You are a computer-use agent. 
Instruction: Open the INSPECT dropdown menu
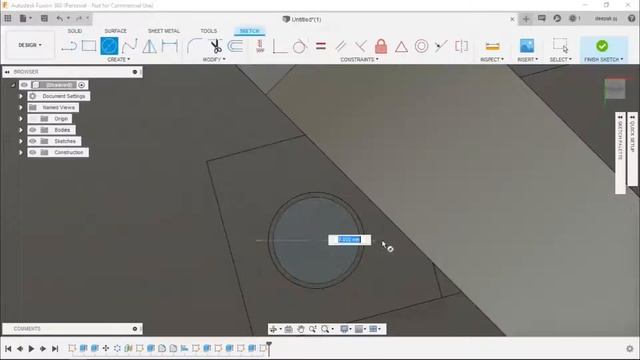point(492,60)
